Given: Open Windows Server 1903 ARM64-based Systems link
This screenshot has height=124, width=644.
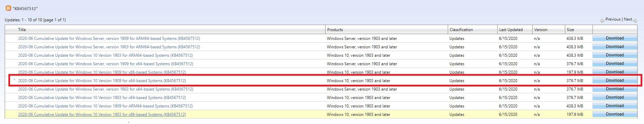Looking at the screenshot, I should pyautogui.click(x=109, y=47).
